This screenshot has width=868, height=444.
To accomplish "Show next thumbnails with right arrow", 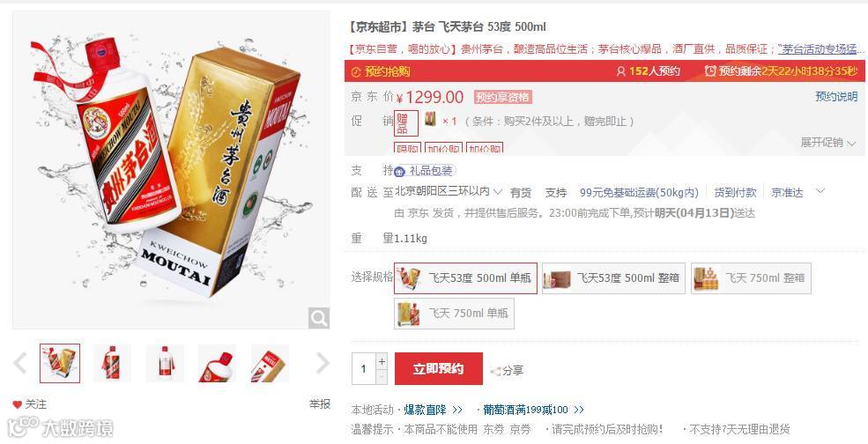I will pos(323,363).
